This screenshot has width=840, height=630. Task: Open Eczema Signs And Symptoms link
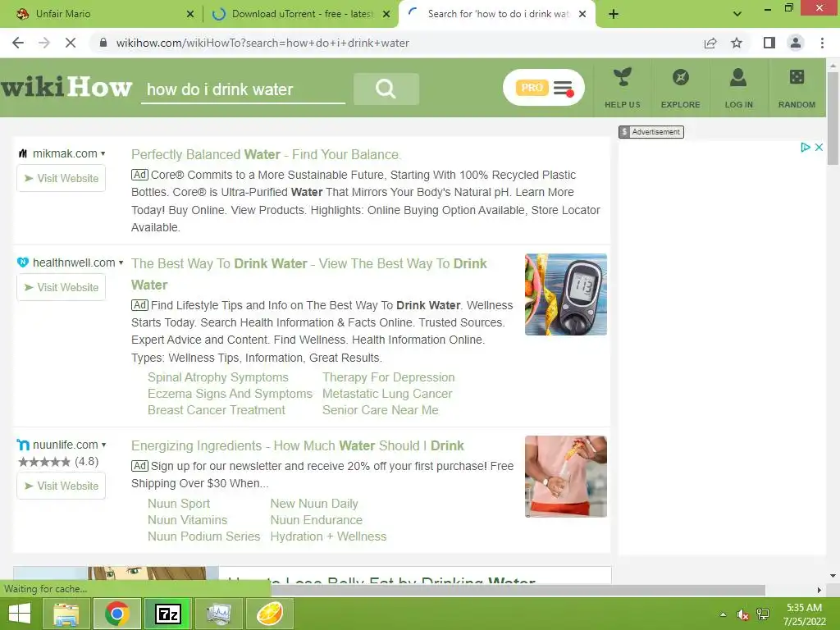[x=230, y=394]
